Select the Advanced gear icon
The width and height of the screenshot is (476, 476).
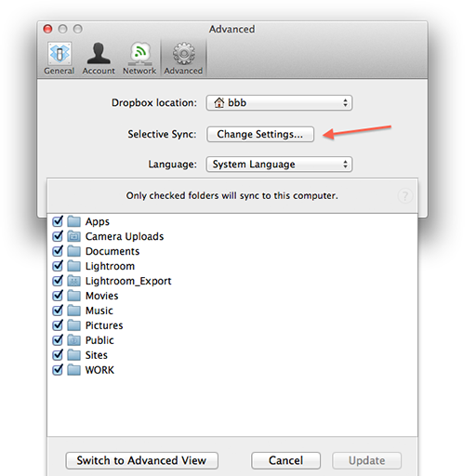point(184,54)
